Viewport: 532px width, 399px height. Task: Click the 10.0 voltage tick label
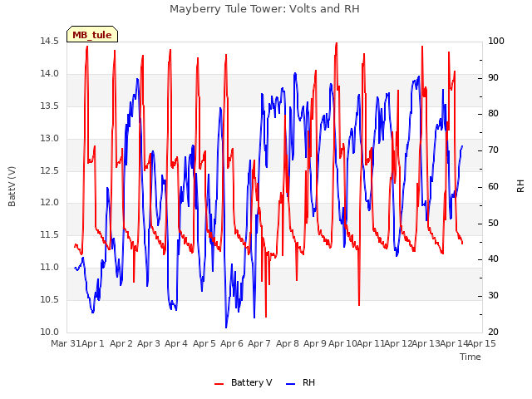click(x=50, y=332)
